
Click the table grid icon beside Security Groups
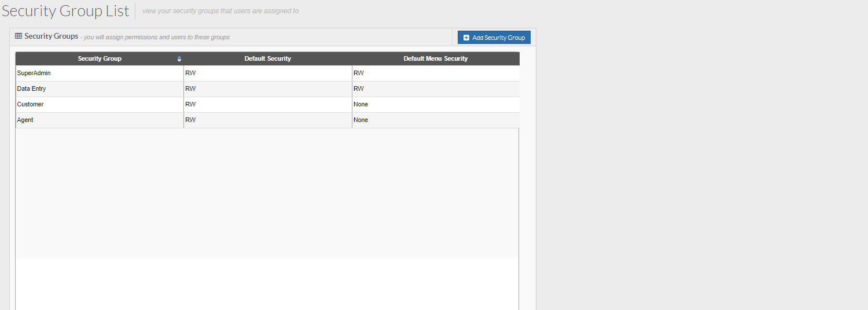tap(19, 36)
